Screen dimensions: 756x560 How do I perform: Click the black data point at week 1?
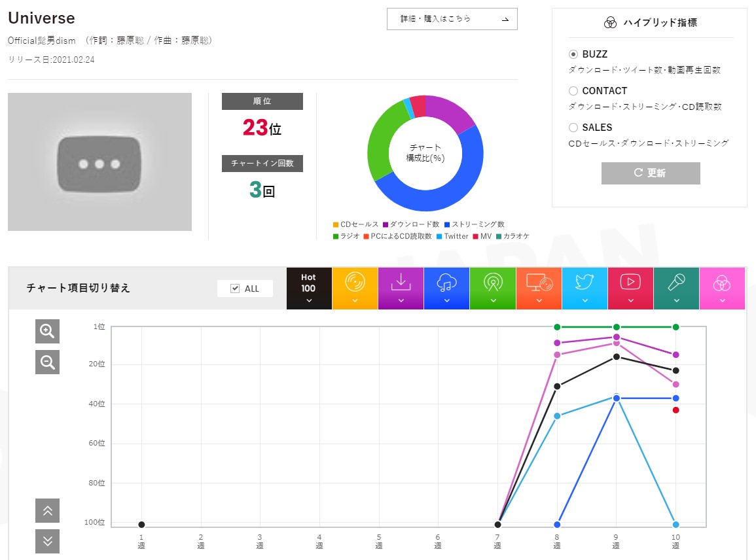point(141,524)
